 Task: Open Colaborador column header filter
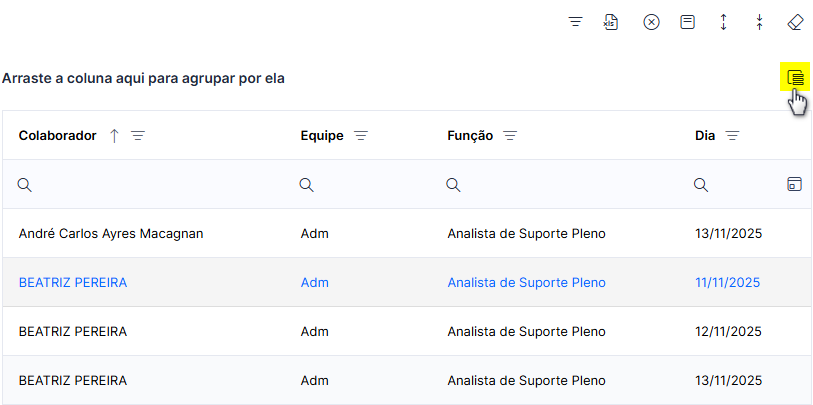pyautogui.click(x=138, y=136)
